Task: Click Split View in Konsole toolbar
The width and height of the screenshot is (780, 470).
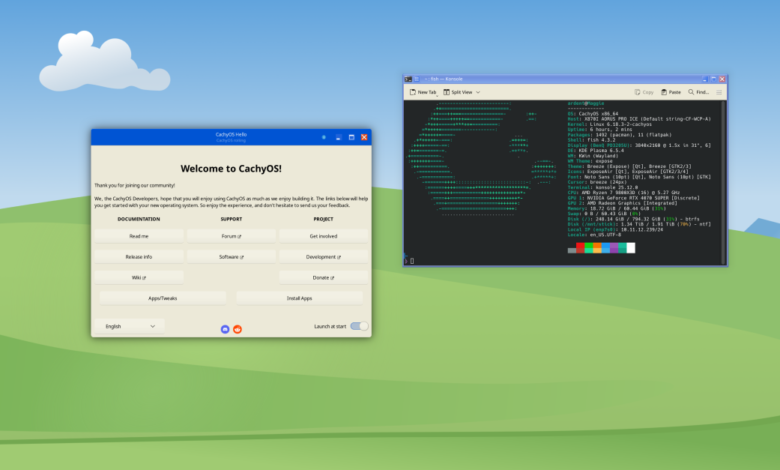Action: (x=458, y=92)
